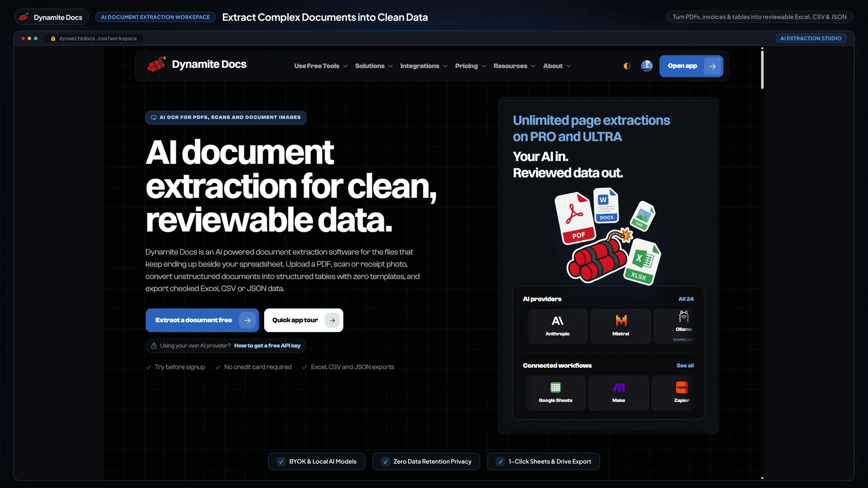
Task: Expand the Solutions dropdown chevron
Action: pyautogui.click(x=391, y=66)
